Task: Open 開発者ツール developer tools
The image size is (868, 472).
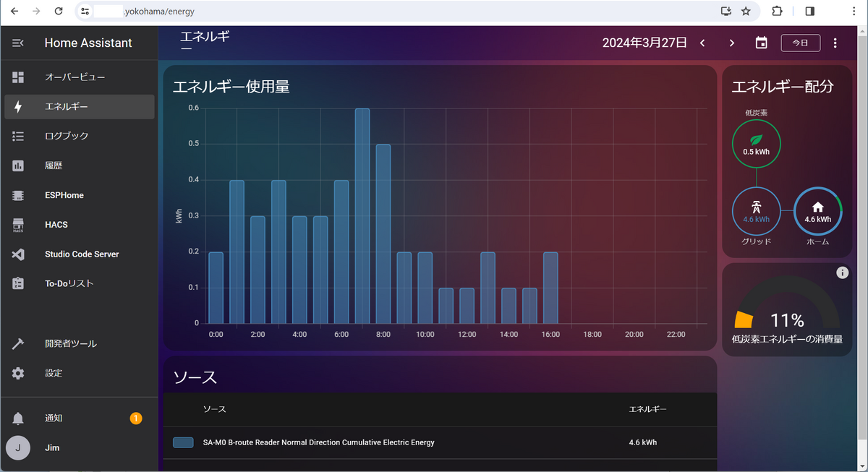Action: coord(80,343)
